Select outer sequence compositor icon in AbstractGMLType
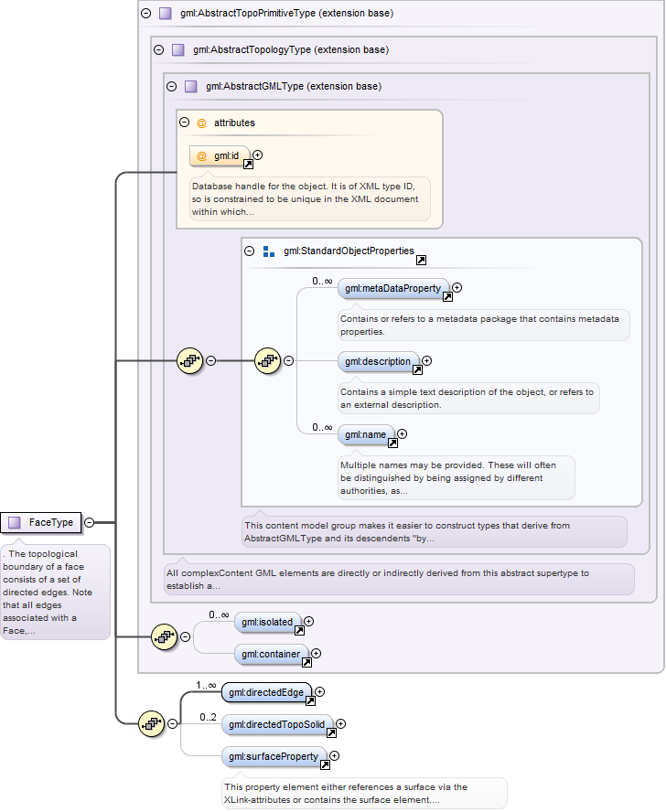The width and height of the screenshot is (666, 812). 189,361
